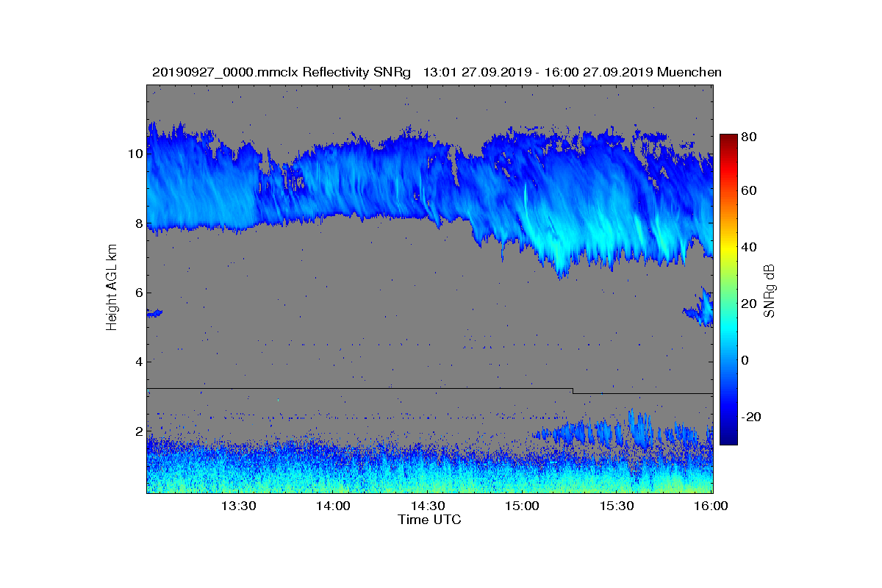Viewport: 882px width, 588px height.
Task: Click the 2 km height tick label
Action: tap(138, 431)
